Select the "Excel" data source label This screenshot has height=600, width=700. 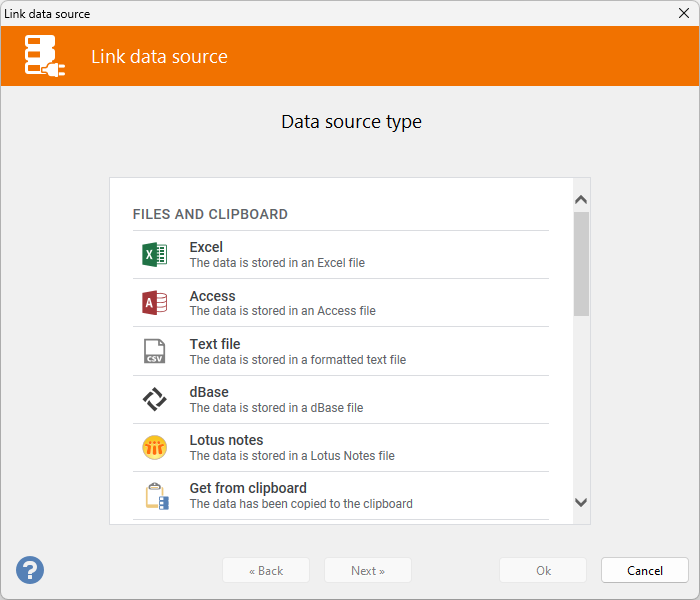[206, 247]
